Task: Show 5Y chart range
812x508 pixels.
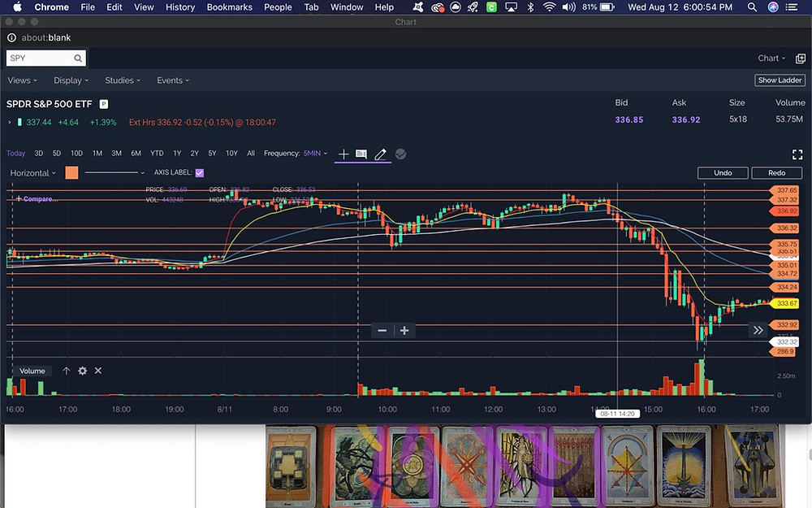Action: coord(212,154)
